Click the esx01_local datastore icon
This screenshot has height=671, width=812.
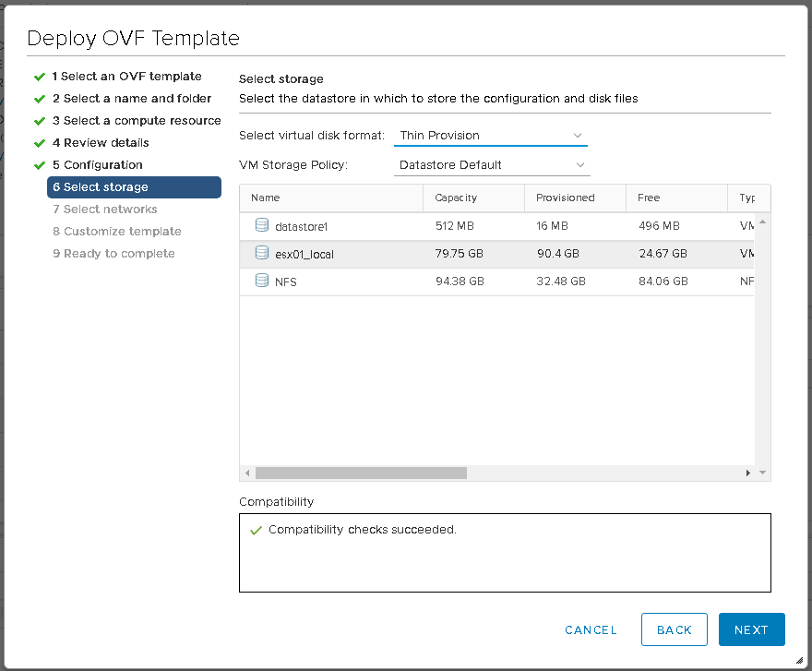(x=261, y=253)
